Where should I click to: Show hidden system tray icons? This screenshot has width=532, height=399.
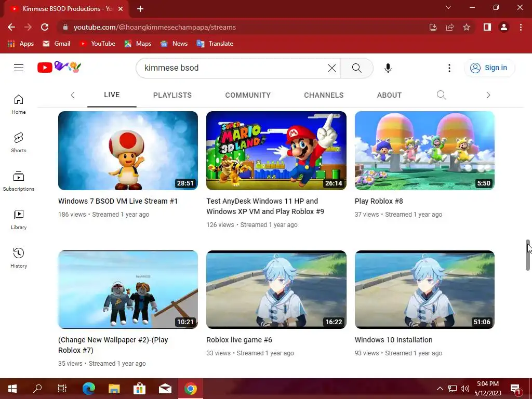[440, 389]
